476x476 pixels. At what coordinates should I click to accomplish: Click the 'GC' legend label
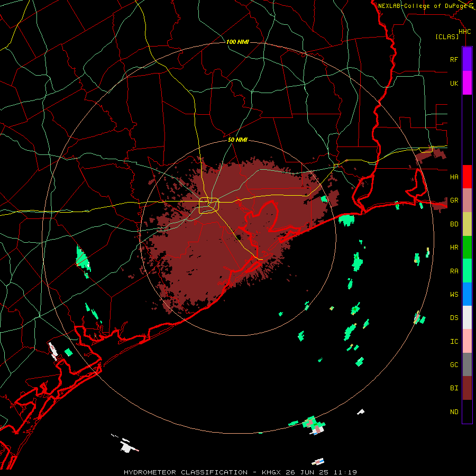tap(454, 364)
